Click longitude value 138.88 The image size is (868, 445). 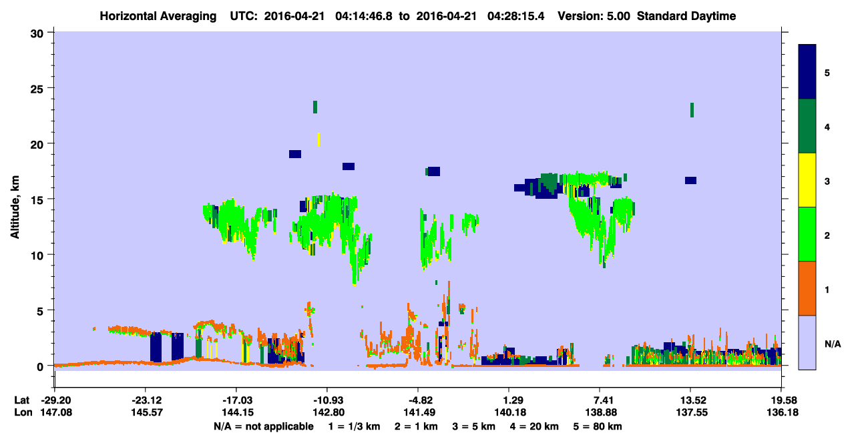click(x=600, y=412)
